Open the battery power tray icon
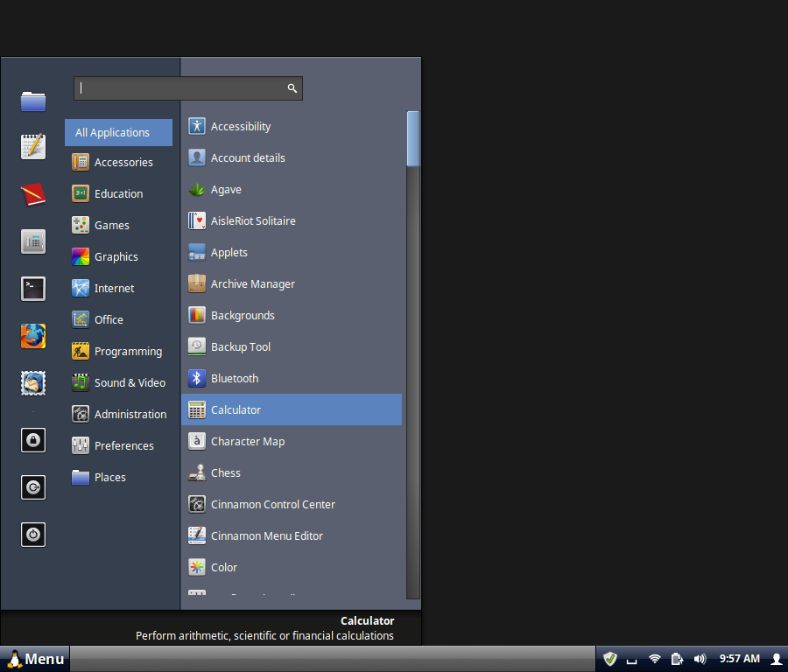The height and width of the screenshot is (672, 788). 677,659
